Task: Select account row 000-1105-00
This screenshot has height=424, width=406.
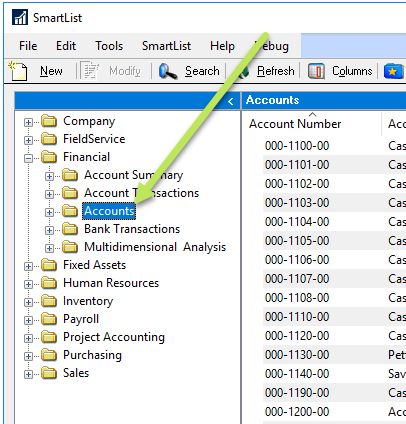Action: click(297, 241)
